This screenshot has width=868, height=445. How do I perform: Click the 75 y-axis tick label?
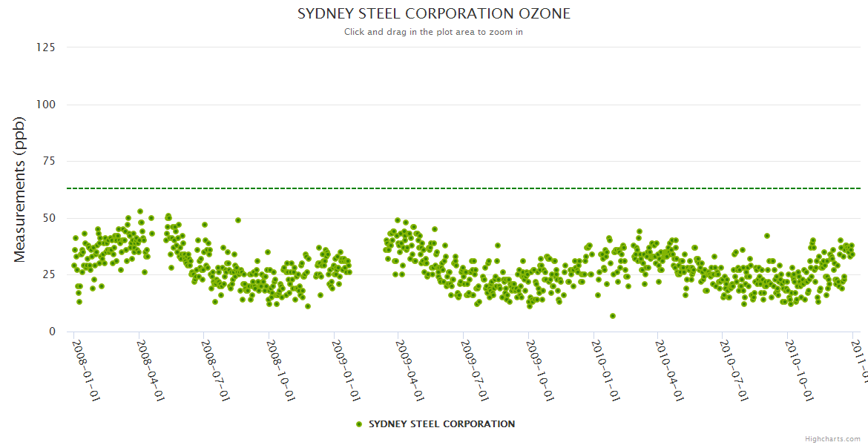pos(48,161)
